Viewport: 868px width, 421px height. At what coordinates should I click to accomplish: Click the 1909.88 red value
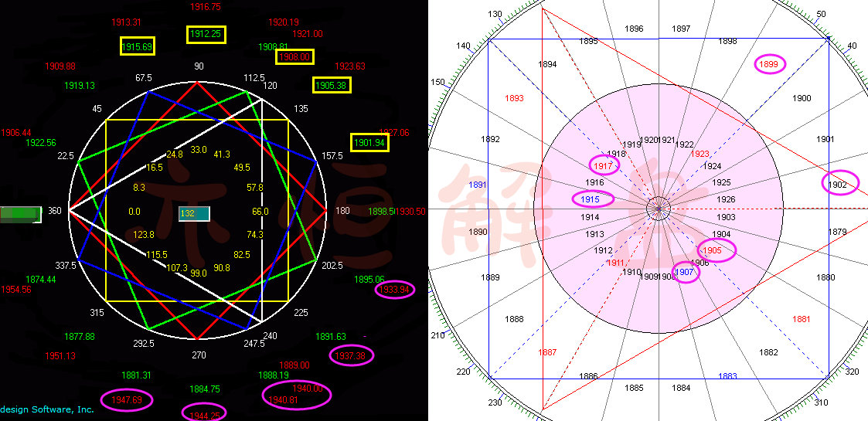coord(60,66)
